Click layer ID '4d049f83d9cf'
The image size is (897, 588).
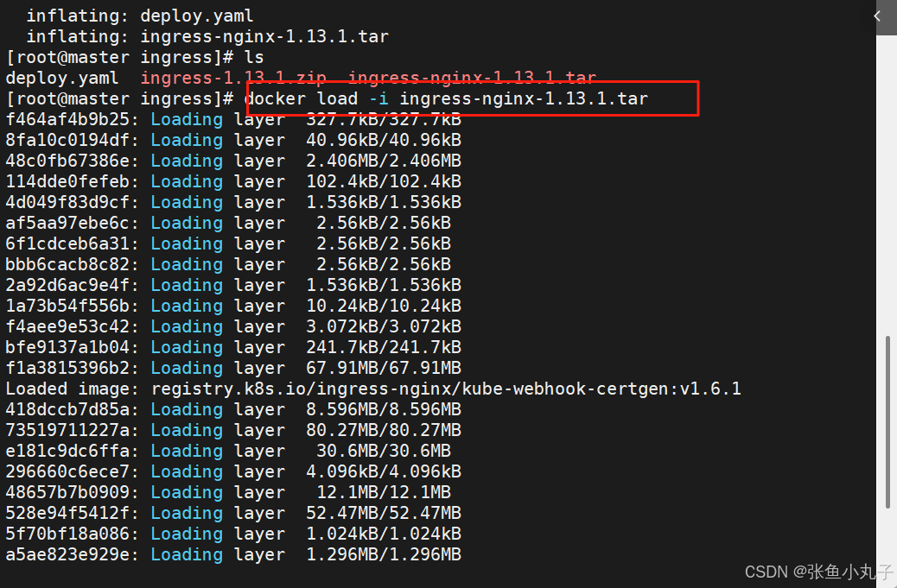(67, 202)
